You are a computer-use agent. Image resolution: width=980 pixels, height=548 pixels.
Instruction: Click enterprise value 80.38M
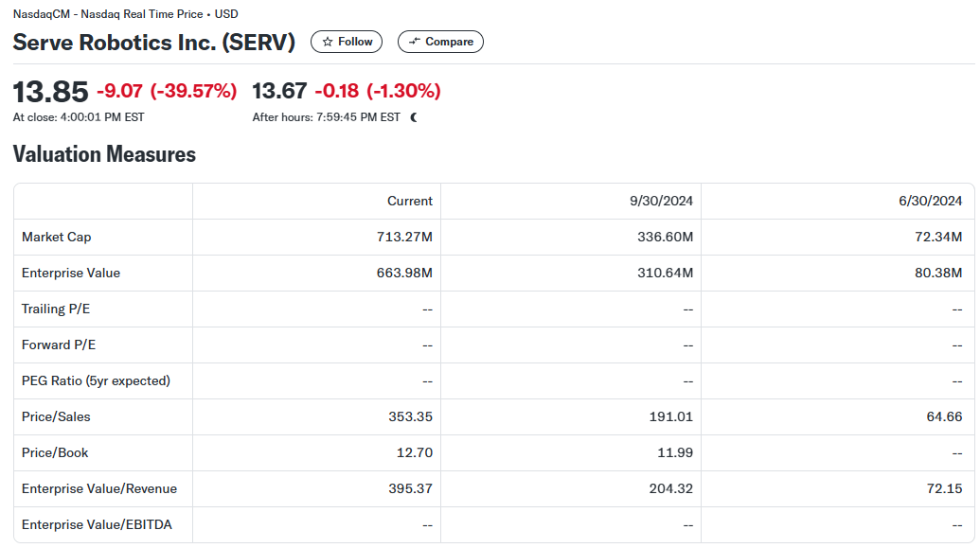pyautogui.click(x=938, y=274)
